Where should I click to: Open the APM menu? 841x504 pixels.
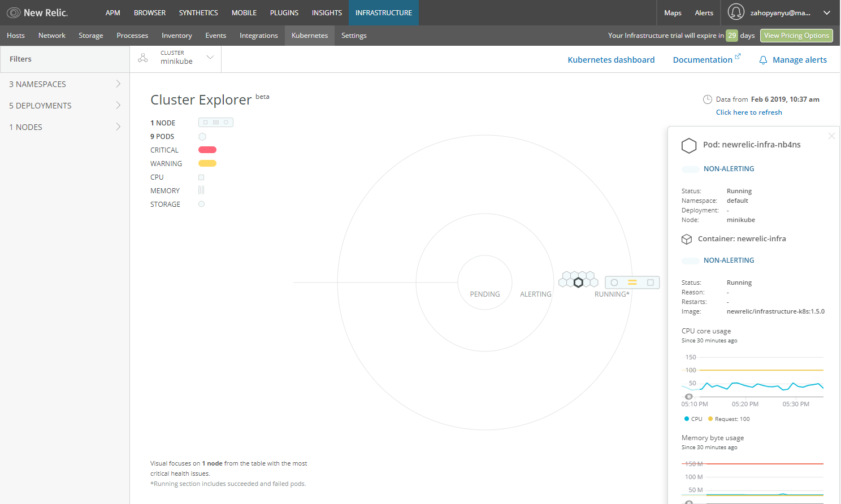pos(113,12)
